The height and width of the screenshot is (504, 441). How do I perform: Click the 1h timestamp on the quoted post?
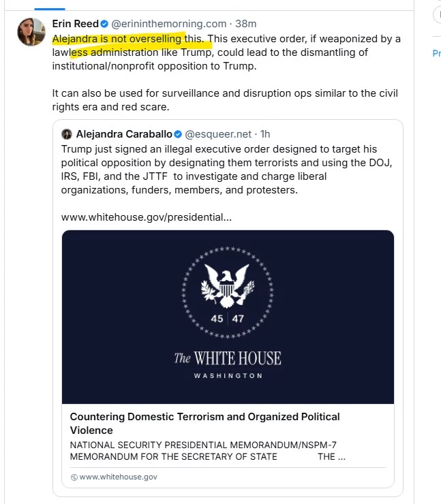point(265,134)
